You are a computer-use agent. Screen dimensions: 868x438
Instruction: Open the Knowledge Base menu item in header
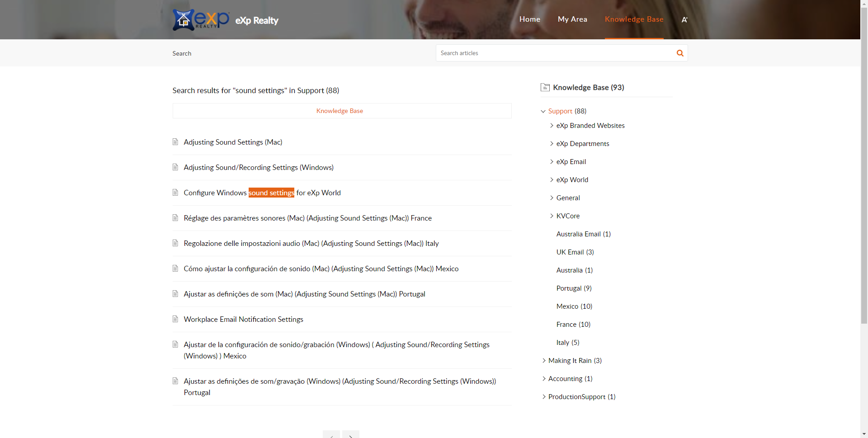[x=634, y=19]
